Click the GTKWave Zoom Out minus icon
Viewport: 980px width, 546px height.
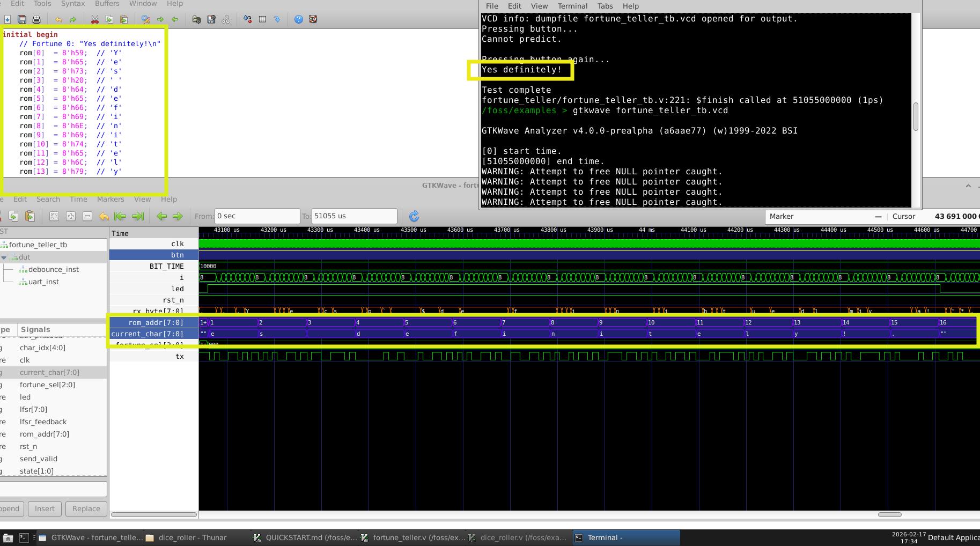click(x=87, y=216)
